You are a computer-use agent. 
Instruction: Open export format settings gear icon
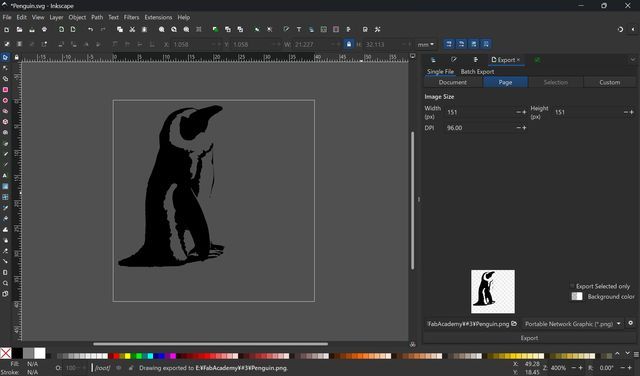(631, 323)
